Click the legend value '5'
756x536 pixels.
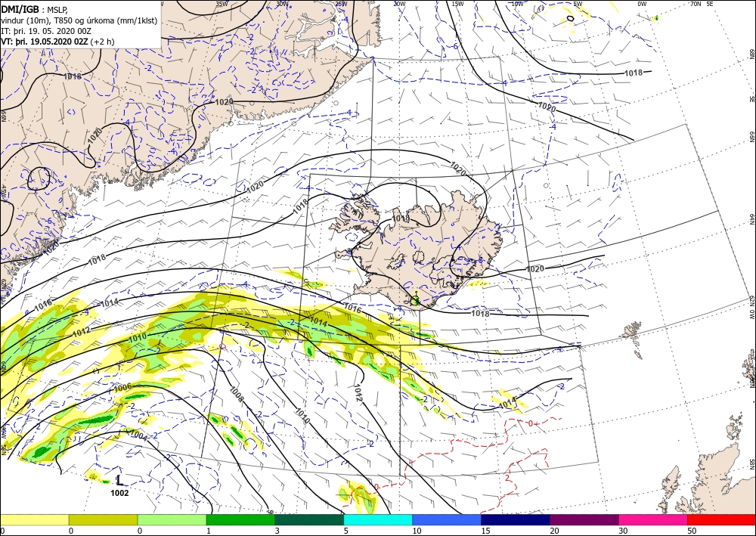click(346, 531)
